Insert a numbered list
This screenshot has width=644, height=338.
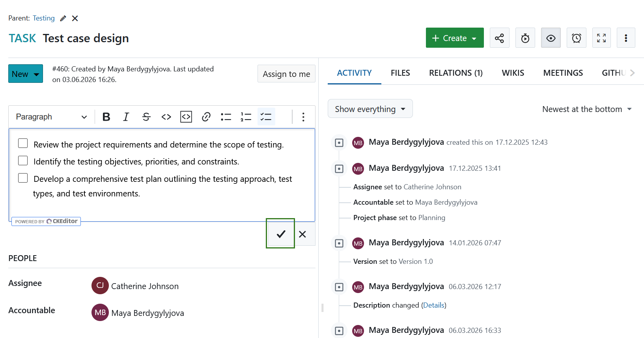(x=246, y=117)
